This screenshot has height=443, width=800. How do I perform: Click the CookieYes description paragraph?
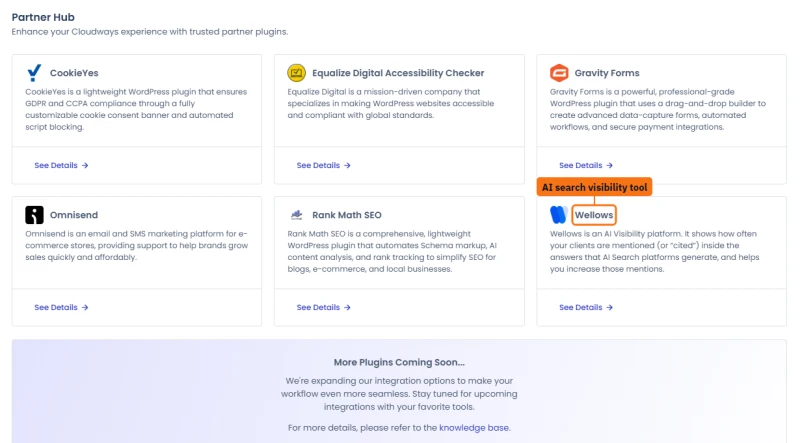[136, 109]
